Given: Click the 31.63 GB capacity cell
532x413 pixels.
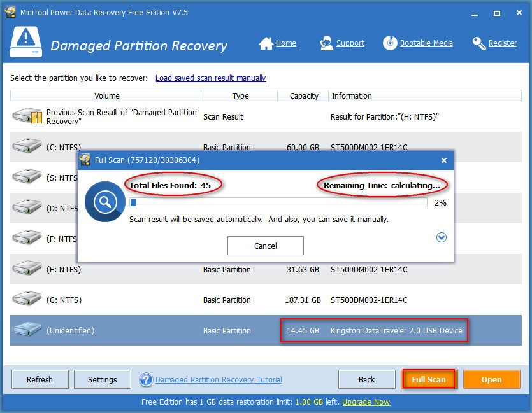Looking at the screenshot, I should click(303, 270).
